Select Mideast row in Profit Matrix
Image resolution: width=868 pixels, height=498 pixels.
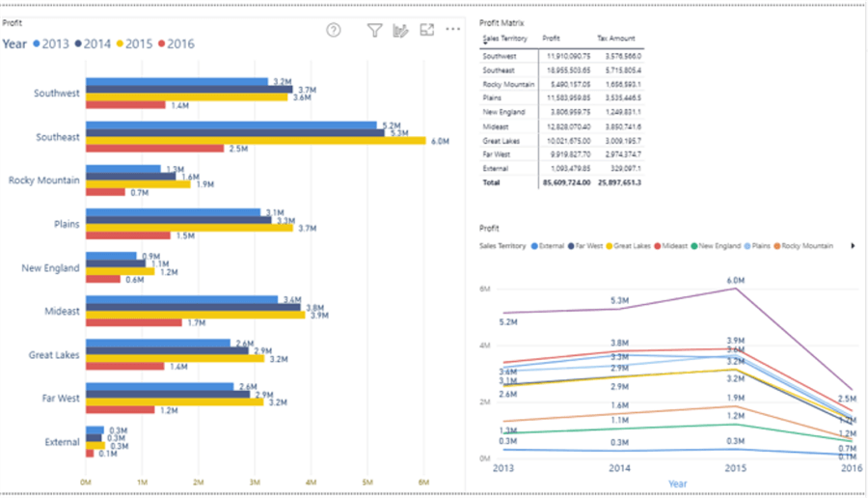pos(561,126)
